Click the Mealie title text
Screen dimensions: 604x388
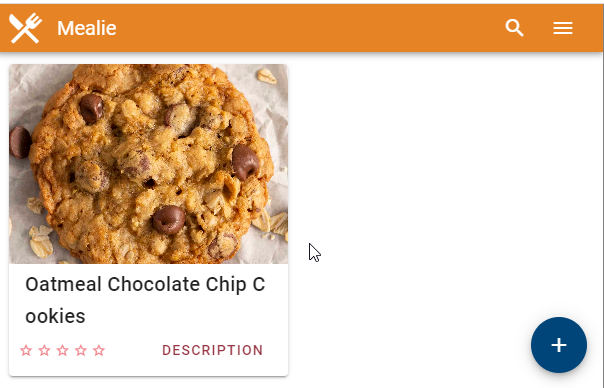[x=87, y=28]
